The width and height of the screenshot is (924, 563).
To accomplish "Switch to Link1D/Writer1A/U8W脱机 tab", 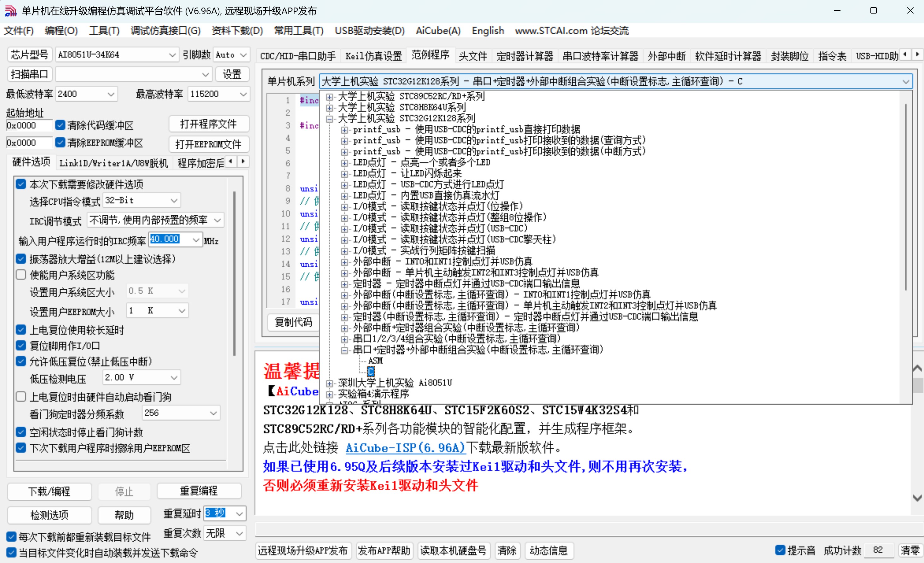I will click(114, 163).
